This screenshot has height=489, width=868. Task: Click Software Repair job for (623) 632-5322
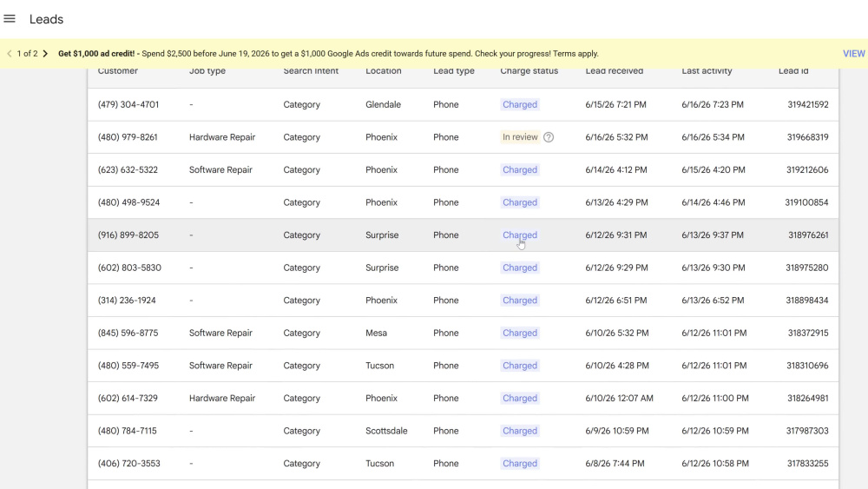[x=220, y=170]
